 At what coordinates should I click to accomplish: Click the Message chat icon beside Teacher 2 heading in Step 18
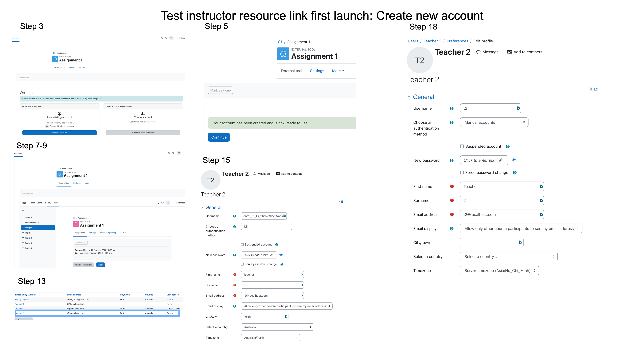478,52
